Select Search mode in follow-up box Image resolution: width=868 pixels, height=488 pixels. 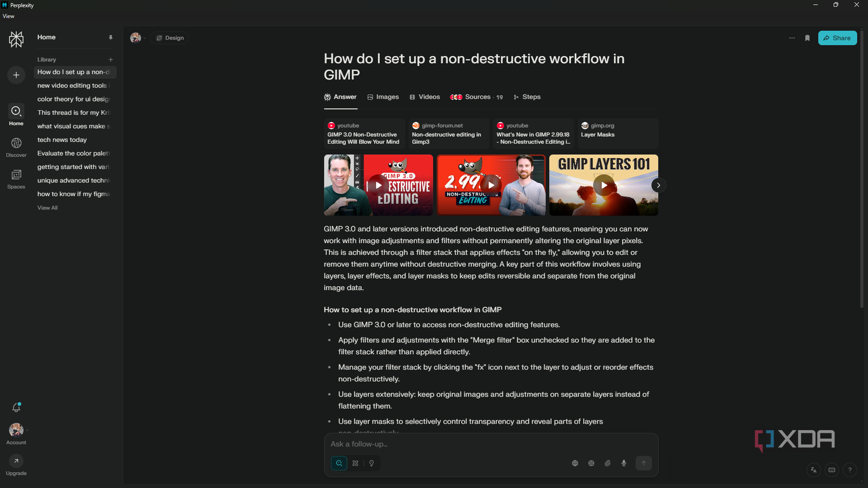(x=339, y=463)
